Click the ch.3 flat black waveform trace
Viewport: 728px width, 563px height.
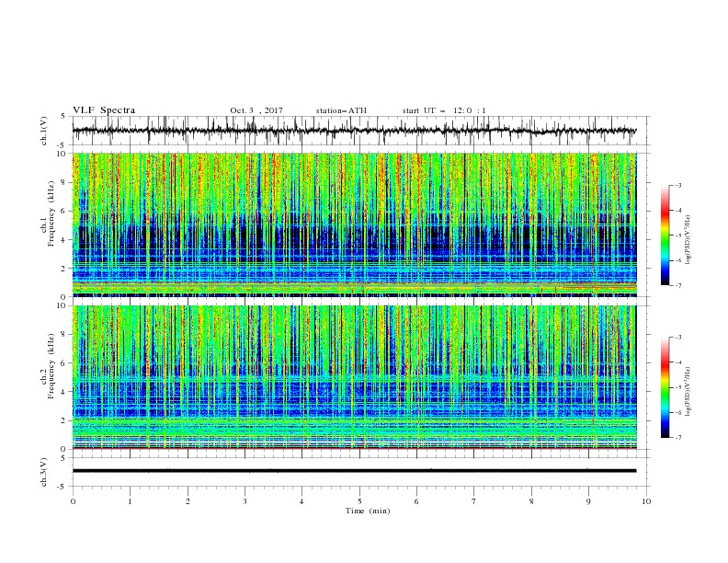354,471
